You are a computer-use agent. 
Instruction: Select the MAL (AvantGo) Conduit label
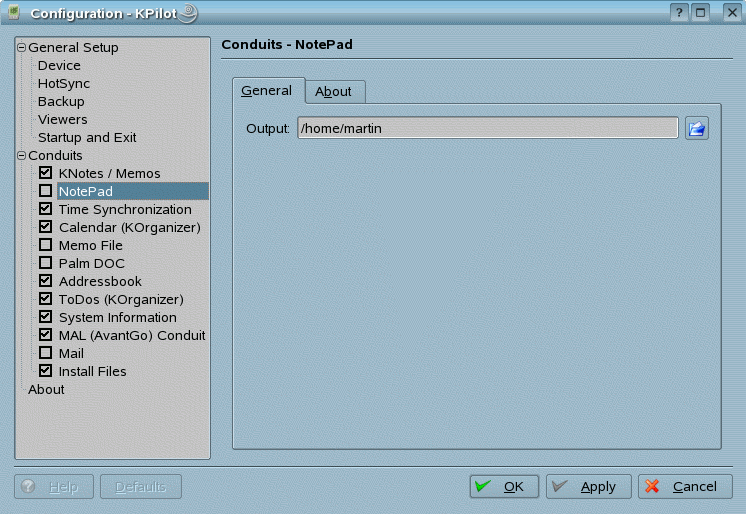click(132, 336)
